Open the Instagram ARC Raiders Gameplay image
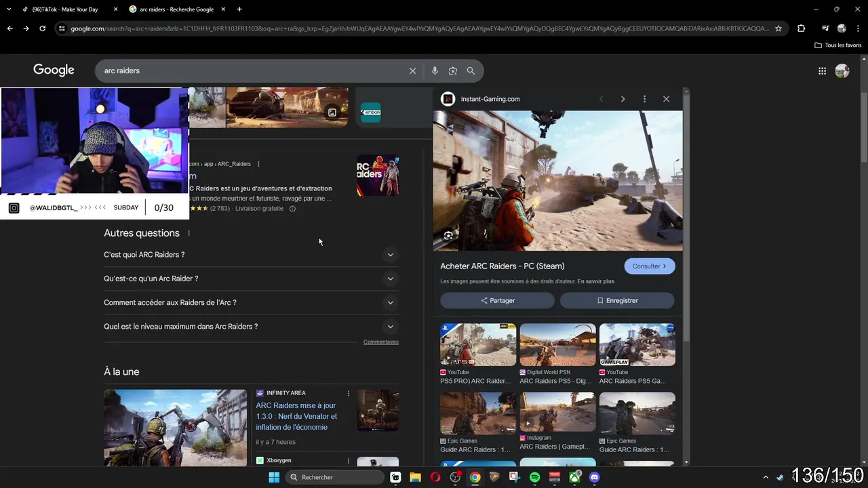 tap(557, 413)
